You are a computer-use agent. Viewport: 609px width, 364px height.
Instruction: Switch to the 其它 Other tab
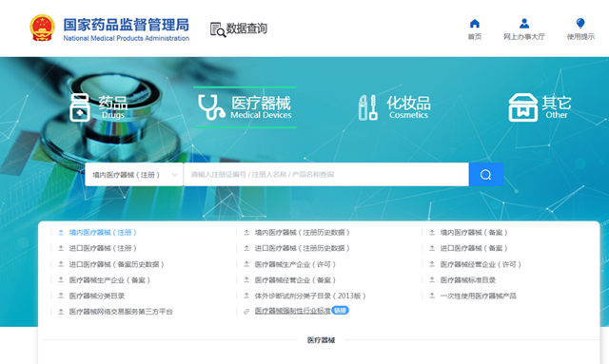point(540,107)
